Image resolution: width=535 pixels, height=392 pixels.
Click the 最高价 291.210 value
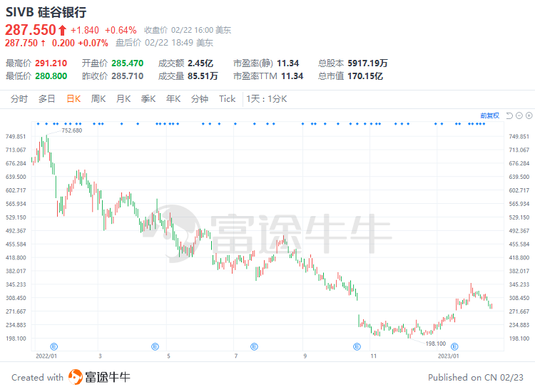[x=51, y=63]
